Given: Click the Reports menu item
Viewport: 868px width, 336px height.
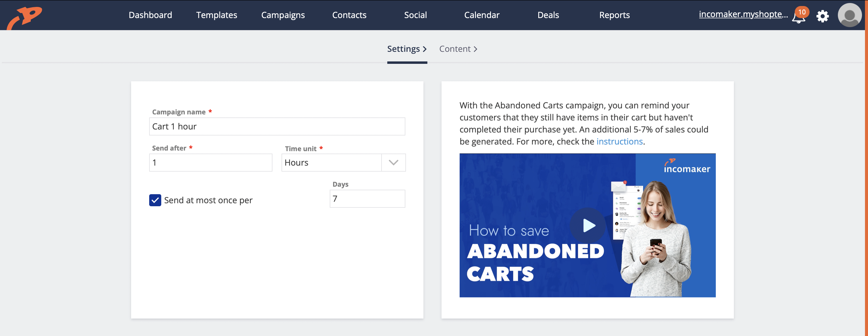Looking at the screenshot, I should click(x=614, y=15).
